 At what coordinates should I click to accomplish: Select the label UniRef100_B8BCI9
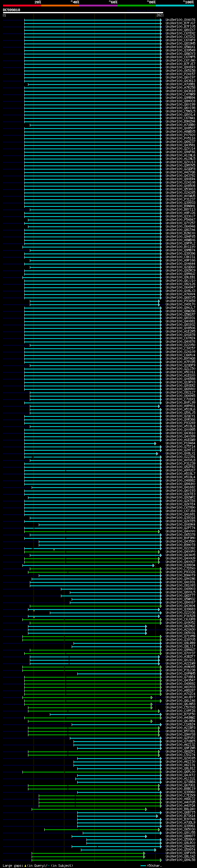[x=180, y=789]
